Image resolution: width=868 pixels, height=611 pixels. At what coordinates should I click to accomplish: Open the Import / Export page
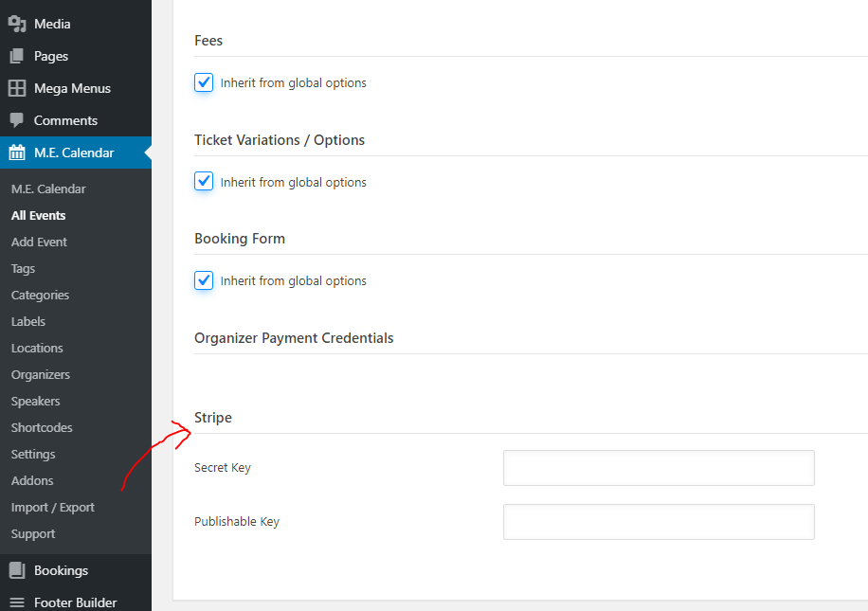pos(52,508)
